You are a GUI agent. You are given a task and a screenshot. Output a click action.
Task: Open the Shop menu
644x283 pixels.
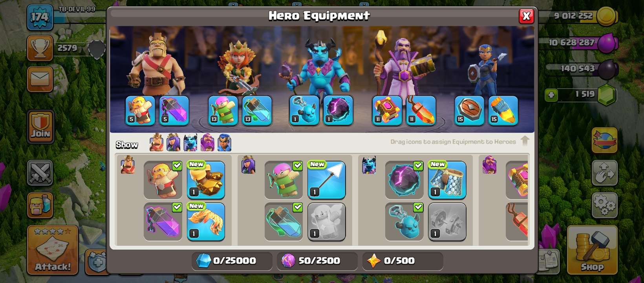coord(592,250)
